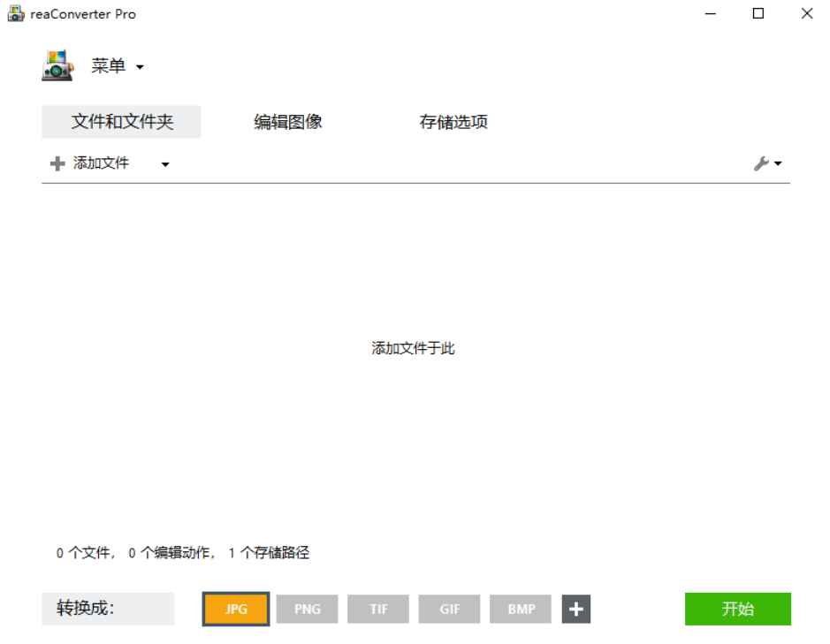This screenshot has height=644, width=830.
Task: Open the wrench settings icon on the right
Action: tap(762, 163)
